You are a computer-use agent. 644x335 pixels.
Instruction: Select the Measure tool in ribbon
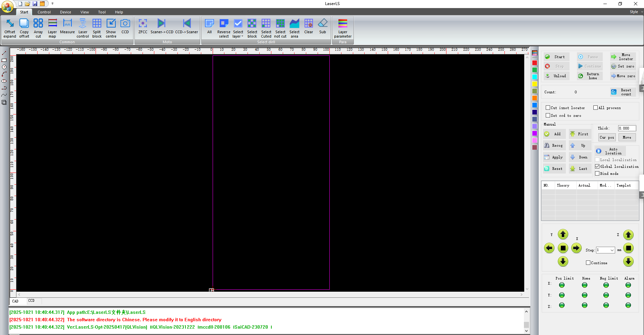(67, 23)
